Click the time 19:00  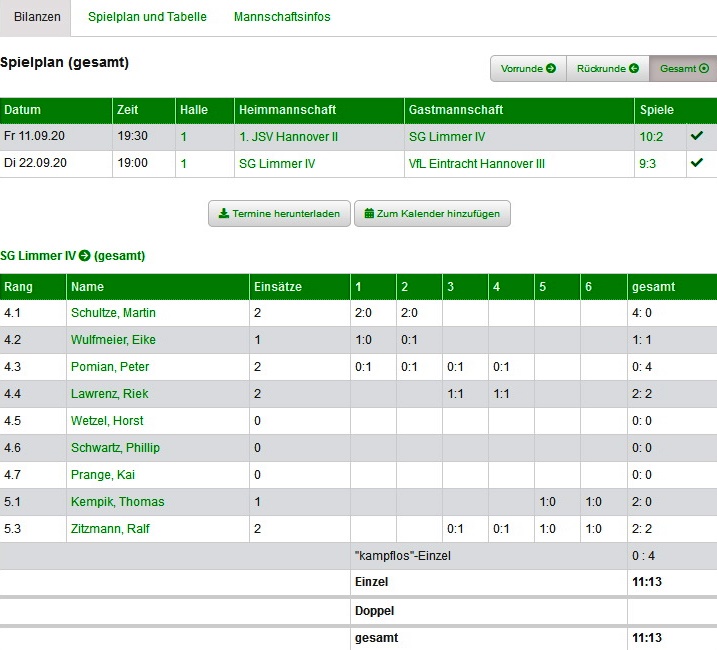click(133, 163)
